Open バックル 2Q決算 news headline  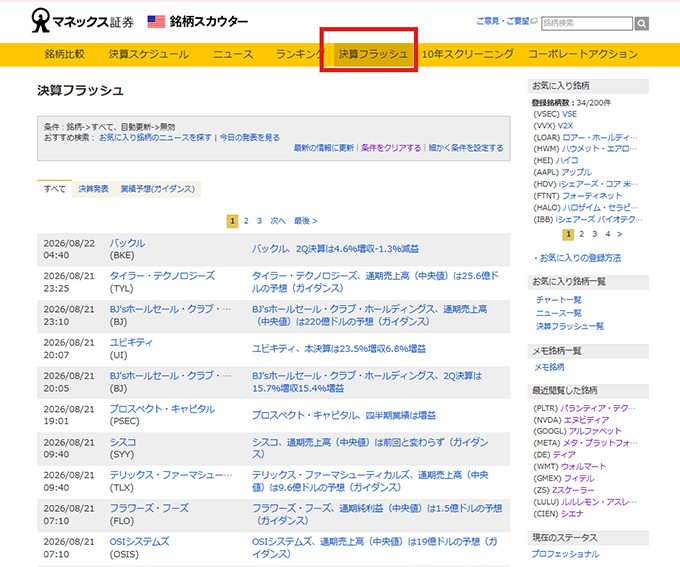pyautogui.click(x=335, y=249)
